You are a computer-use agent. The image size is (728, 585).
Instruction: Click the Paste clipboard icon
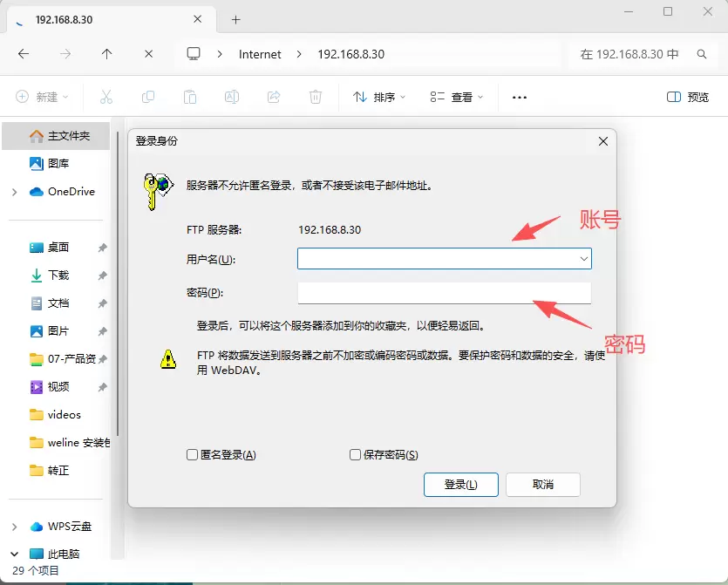pyautogui.click(x=190, y=97)
